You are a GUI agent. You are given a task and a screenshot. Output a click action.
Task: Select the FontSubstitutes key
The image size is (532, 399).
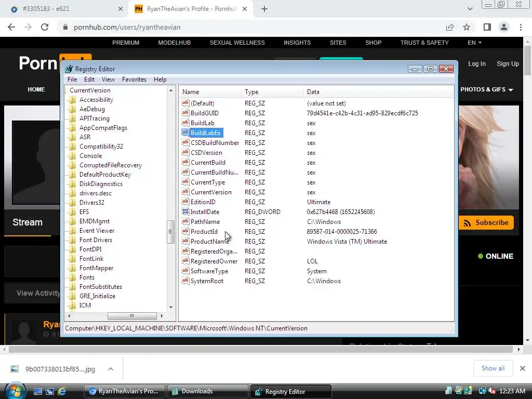point(100,287)
